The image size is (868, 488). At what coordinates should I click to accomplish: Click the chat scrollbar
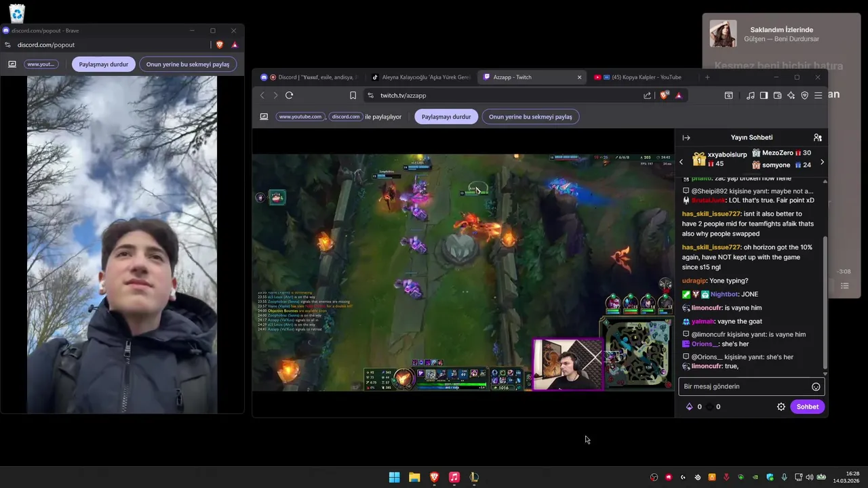825,302
